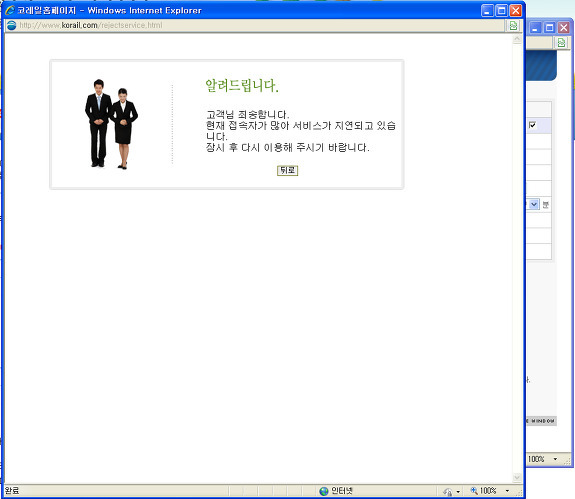The image size is (575, 499).
Task: Click the scroll down arrow of front window
Action: 517,477
